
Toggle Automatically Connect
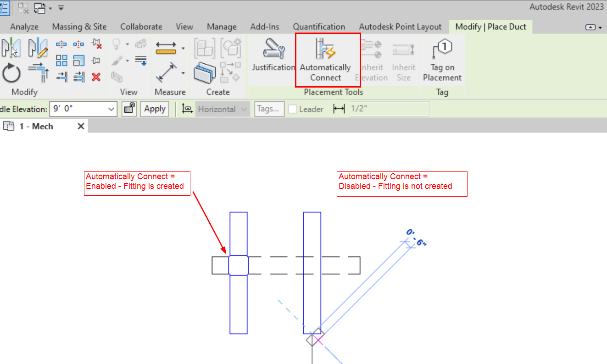click(325, 60)
